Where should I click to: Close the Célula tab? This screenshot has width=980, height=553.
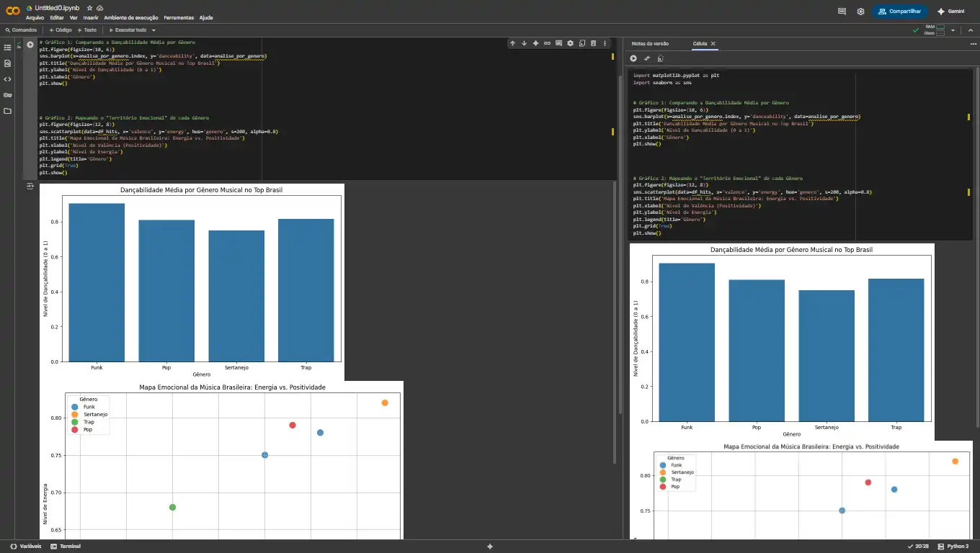[713, 44]
